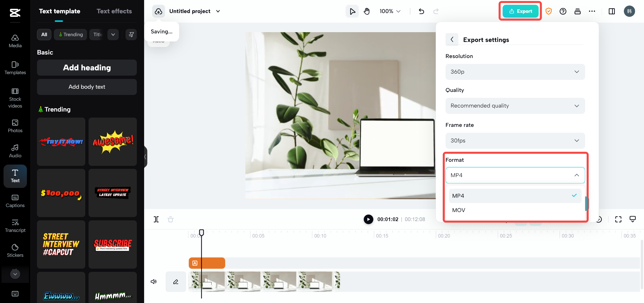Open the Transcript panel
644x303 pixels.
[x=15, y=226]
